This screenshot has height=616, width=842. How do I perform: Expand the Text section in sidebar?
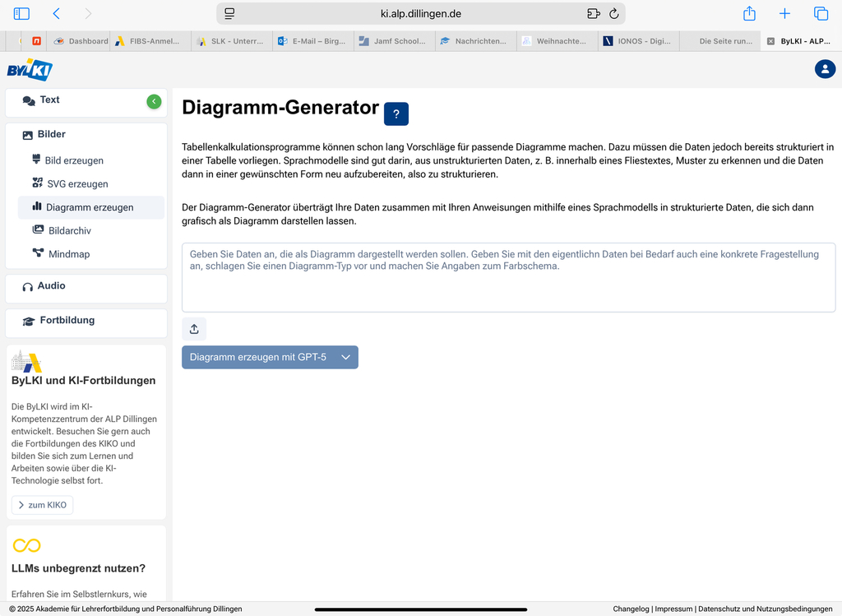[49, 100]
